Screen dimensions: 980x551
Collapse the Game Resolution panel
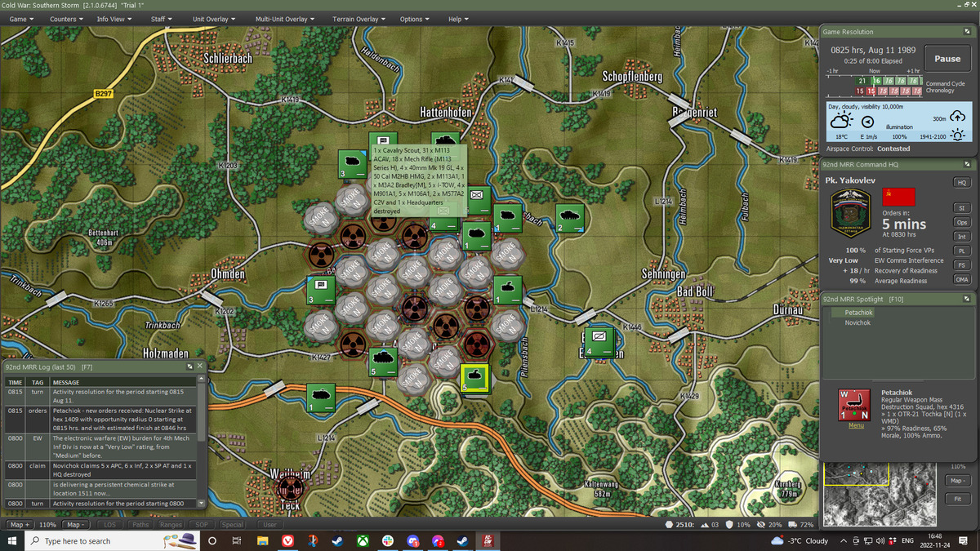pyautogui.click(x=967, y=32)
